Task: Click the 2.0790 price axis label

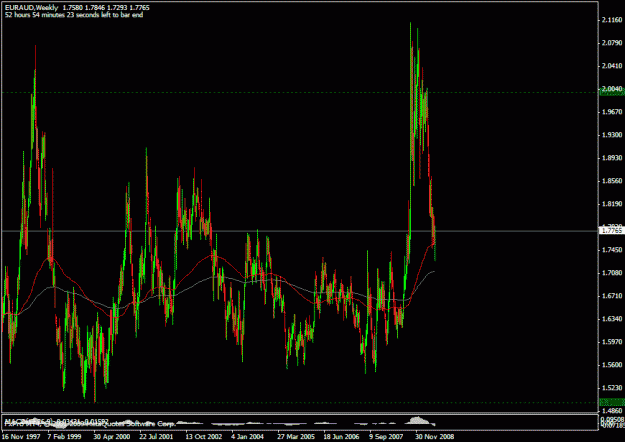Action: click(613, 43)
